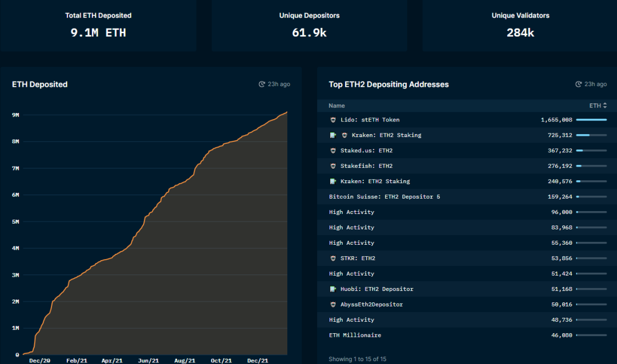Open the Huobi: ETH2 Depositor address
The width and height of the screenshot is (617, 364).
(377, 289)
